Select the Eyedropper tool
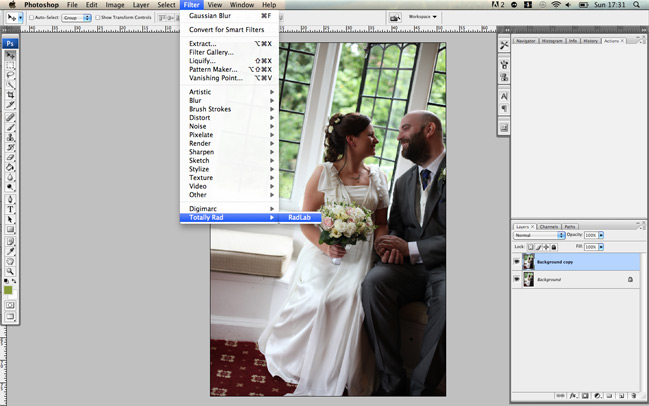This screenshot has width=649, height=406. click(10, 251)
